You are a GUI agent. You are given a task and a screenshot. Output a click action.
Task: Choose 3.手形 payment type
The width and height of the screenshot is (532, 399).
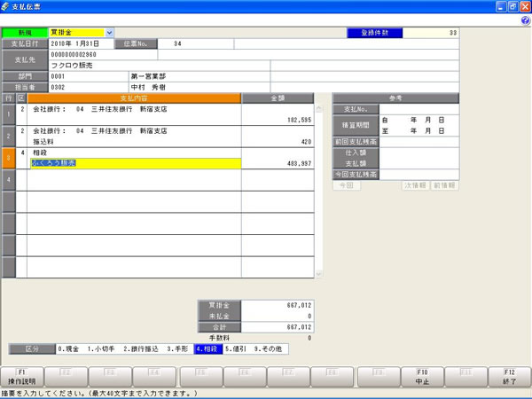(x=177, y=348)
